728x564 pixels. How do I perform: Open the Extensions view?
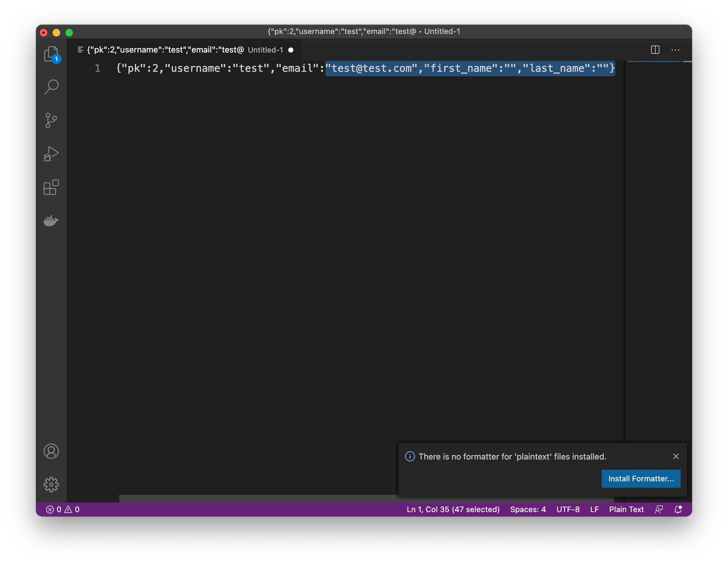point(51,187)
